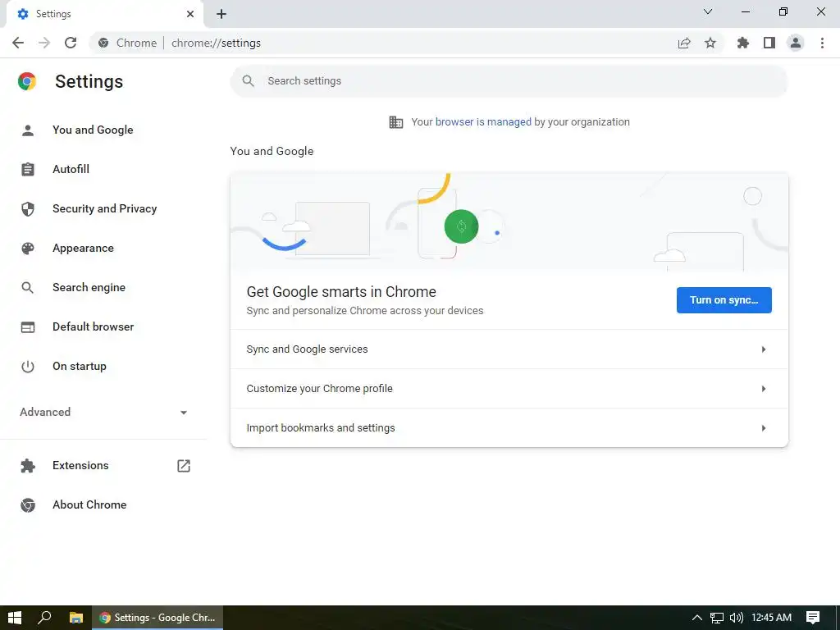Screen dimensions: 840x630
Task: Click the Settings - Google Chrome taskbar button
Action: tap(157, 618)
